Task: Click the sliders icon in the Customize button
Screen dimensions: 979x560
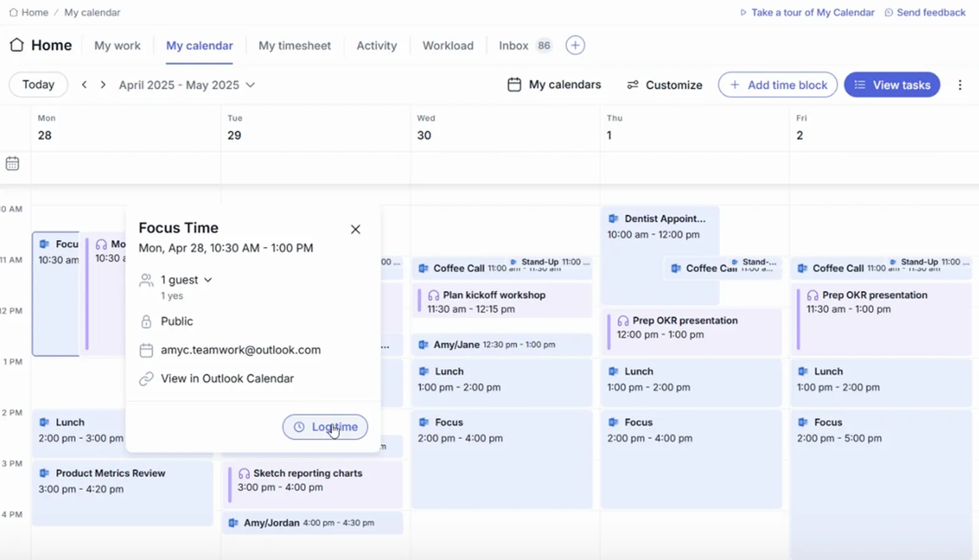Action: click(x=633, y=85)
